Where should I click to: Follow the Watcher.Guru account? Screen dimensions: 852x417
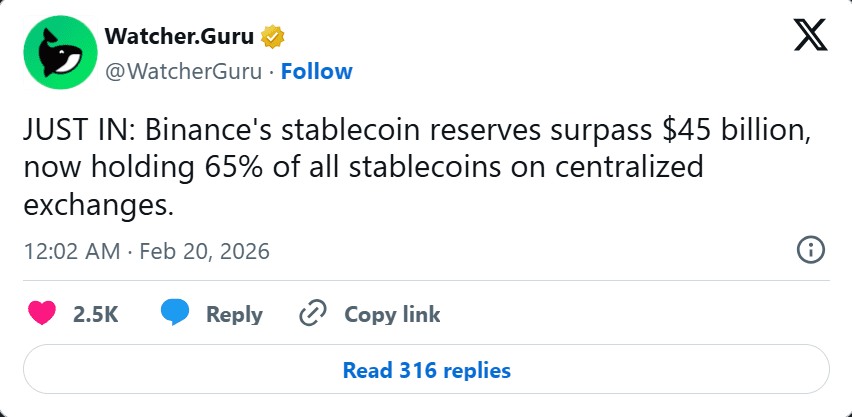(x=316, y=71)
